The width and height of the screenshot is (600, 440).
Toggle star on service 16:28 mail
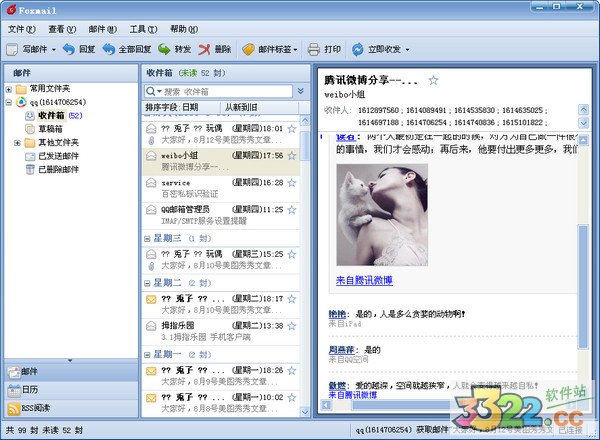[292, 183]
